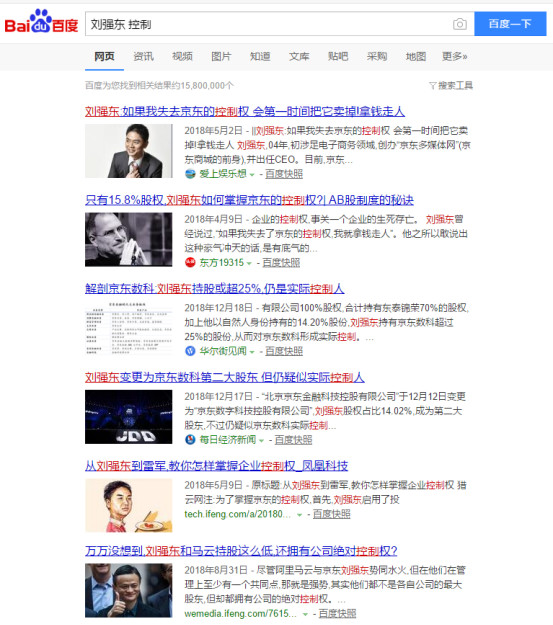Expand dropdown arrow next to 华尔街见闻

tap(252, 352)
